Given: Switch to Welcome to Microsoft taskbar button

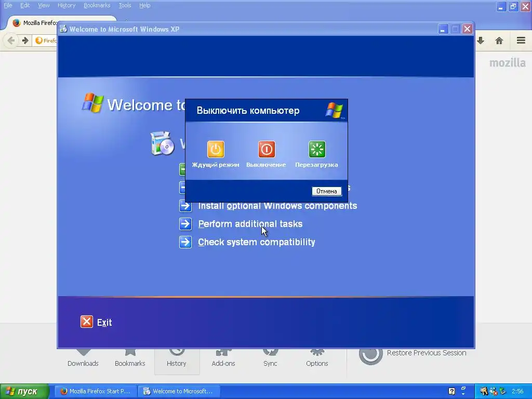Looking at the screenshot, I should point(179,391).
